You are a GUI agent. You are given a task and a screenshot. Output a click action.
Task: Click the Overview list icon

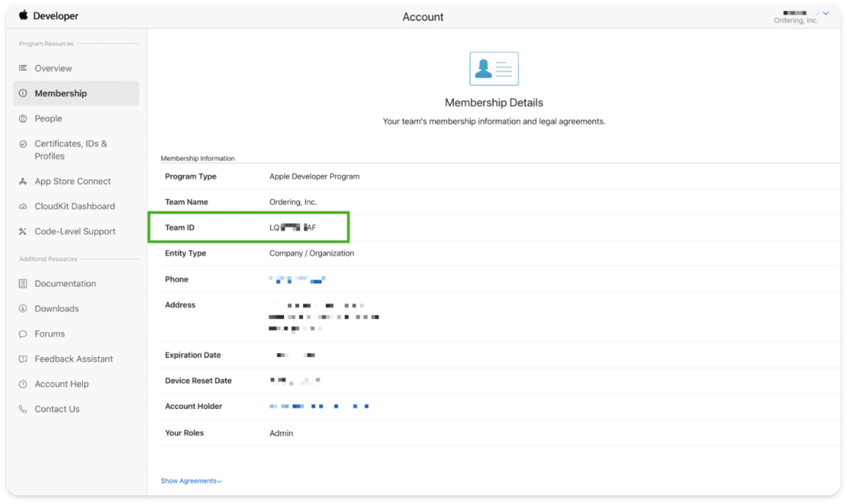coord(23,68)
